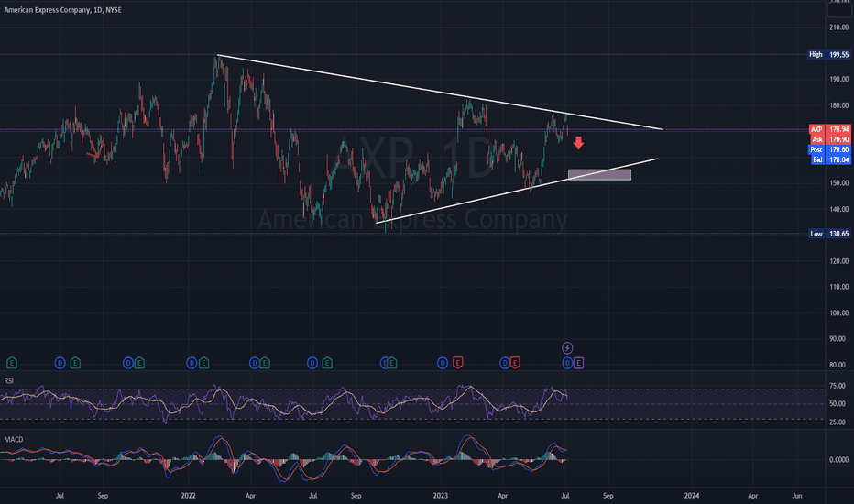854x504 pixels.
Task: Select the January 2023 dividend D marker
Action: 443,363
